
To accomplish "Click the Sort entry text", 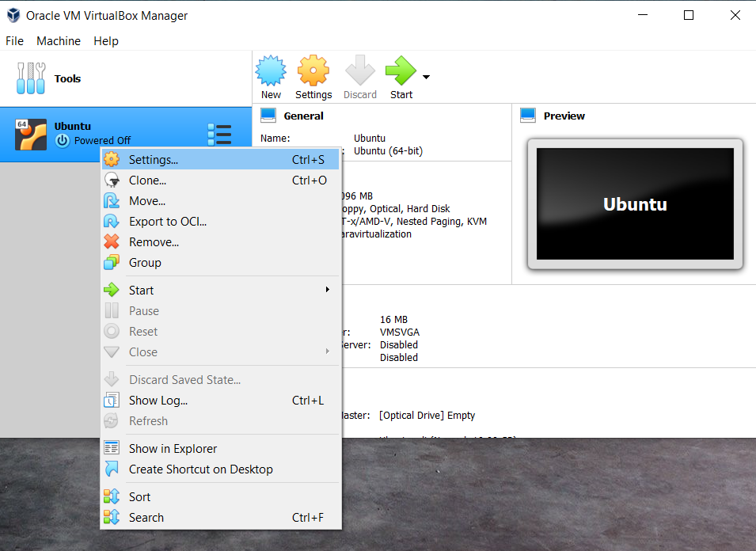I will tap(139, 497).
